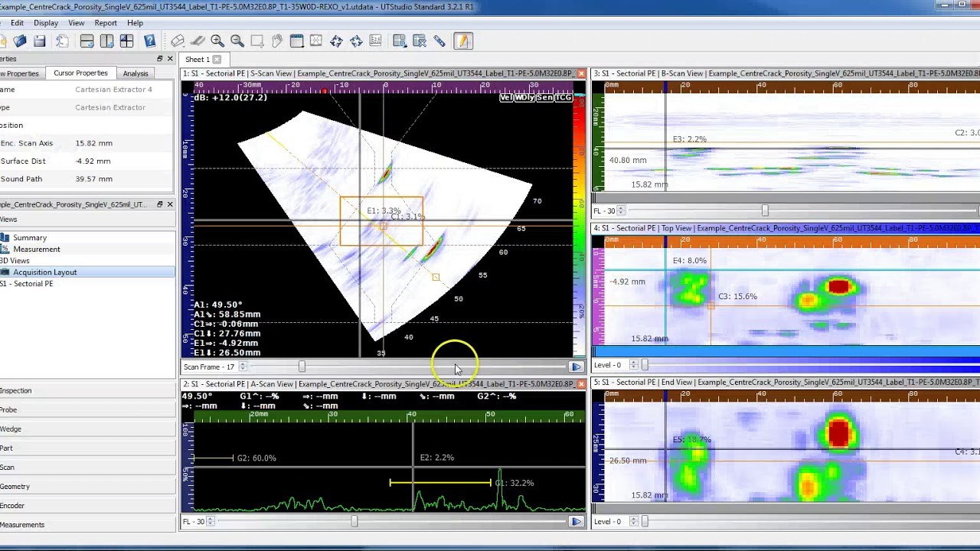Image resolution: width=980 pixels, height=551 pixels.
Task: Expand the Geometry section
Action: click(x=87, y=486)
